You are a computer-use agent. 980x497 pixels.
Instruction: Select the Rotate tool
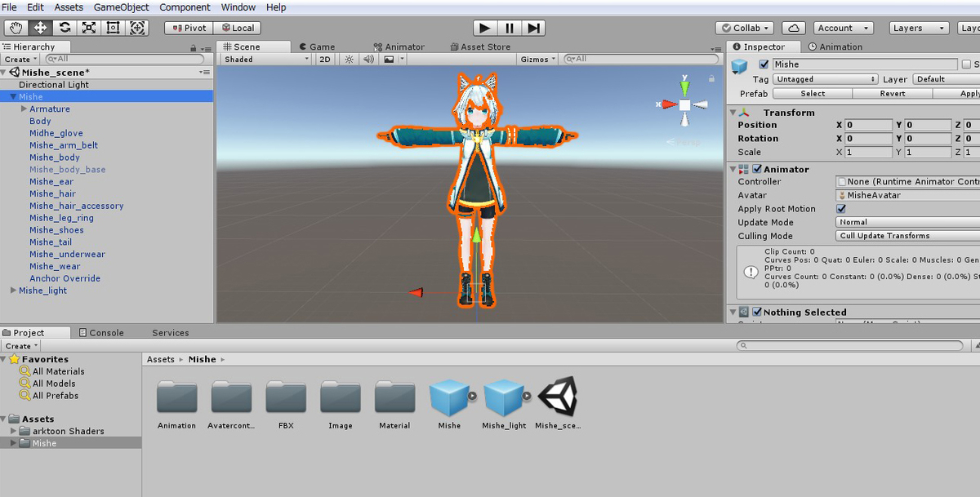(x=65, y=28)
